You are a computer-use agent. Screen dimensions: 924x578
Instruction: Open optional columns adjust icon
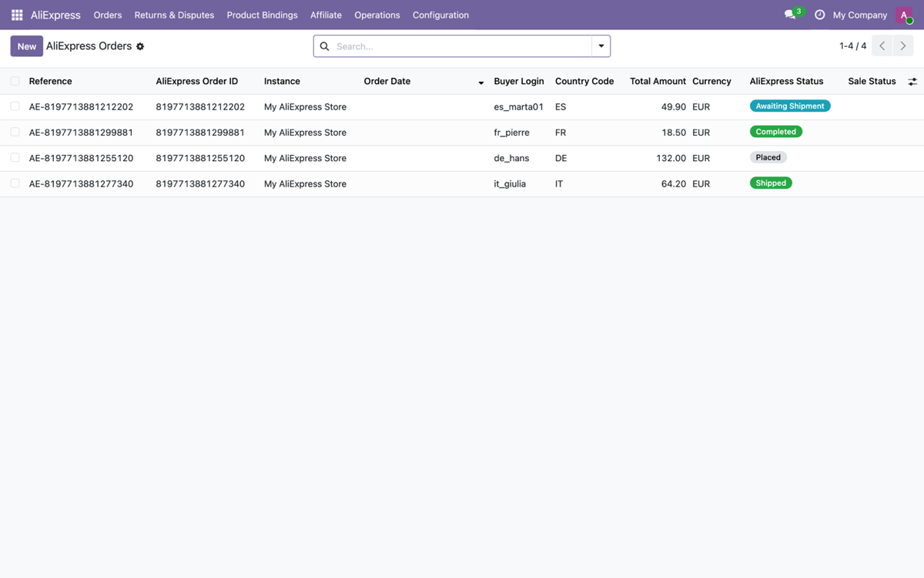[912, 81]
